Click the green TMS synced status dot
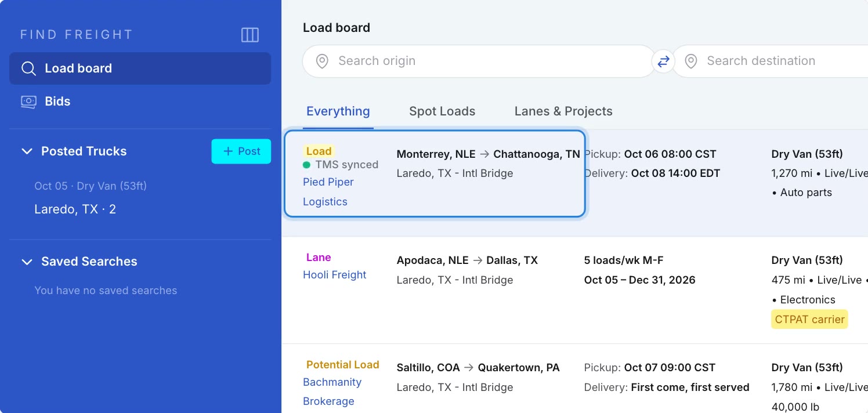The width and height of the screenshot is (868, 413). (306, 165)
